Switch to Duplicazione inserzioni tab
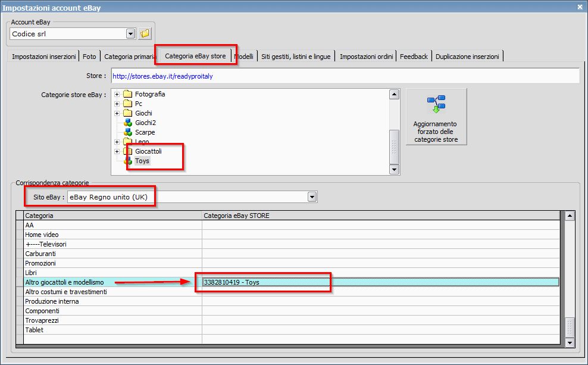588x365 pixels. (467, 57)
